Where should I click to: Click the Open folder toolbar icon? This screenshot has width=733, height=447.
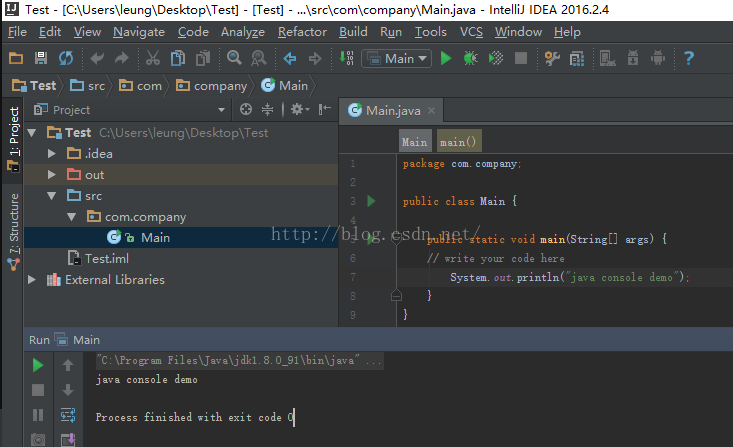click(x=16, y=58)
